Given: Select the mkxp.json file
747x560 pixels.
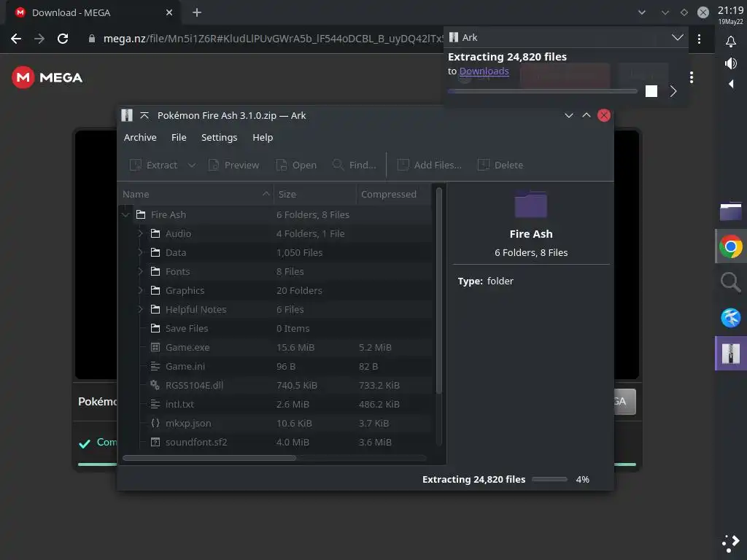Looking at the screenshot, I should point(275,424).
